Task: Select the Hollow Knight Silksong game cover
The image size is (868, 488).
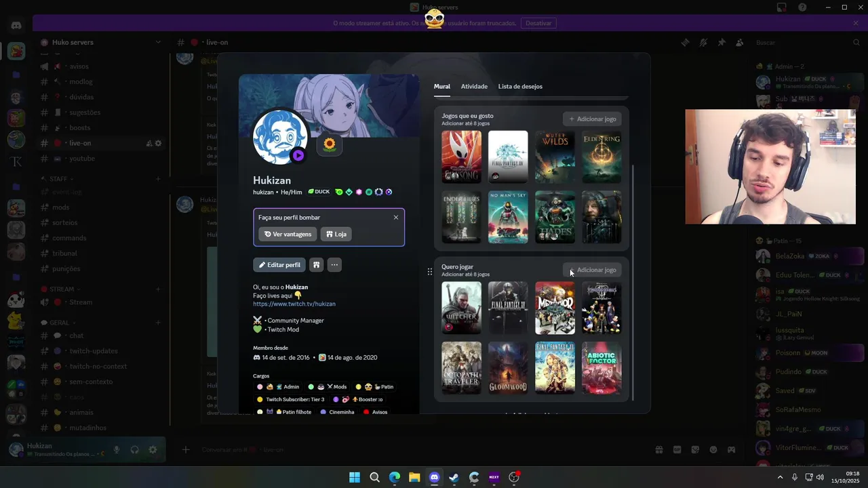Action: click(461, 157)
